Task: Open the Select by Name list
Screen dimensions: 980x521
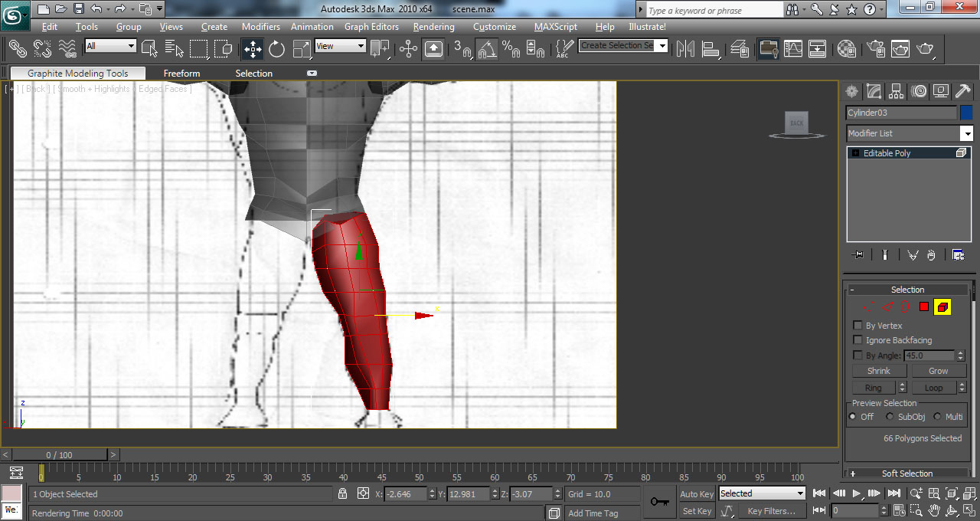Action: point(174,49)
